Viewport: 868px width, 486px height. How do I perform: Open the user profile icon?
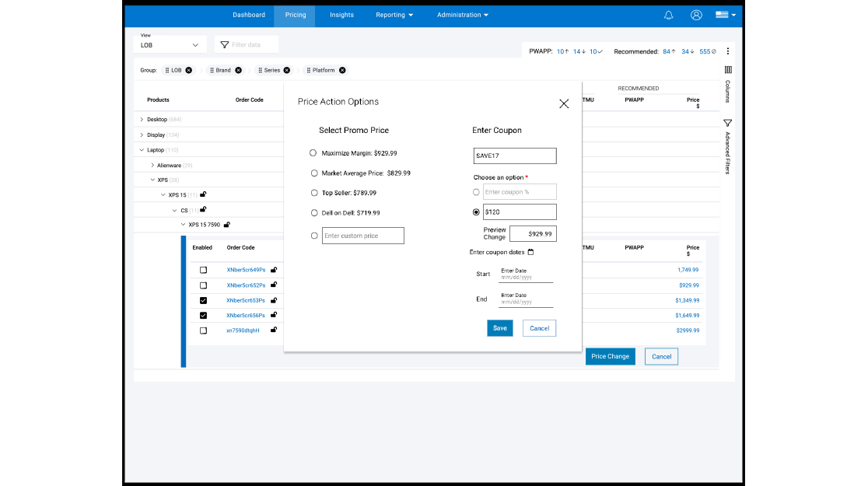696,15
